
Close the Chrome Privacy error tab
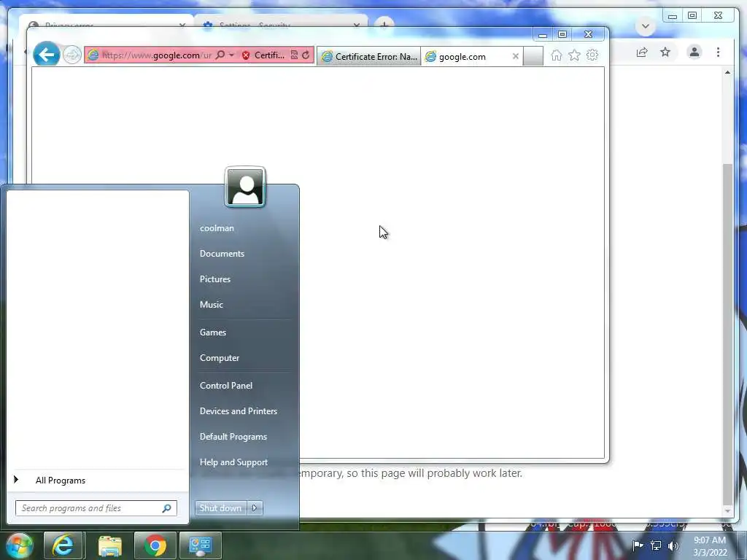point(182,26)
